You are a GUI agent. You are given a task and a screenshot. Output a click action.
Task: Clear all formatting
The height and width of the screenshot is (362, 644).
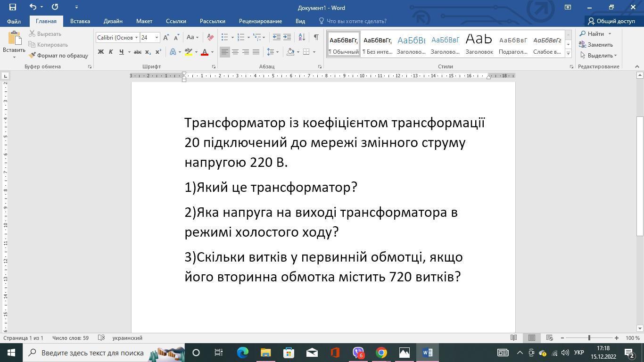click(210, 37)
